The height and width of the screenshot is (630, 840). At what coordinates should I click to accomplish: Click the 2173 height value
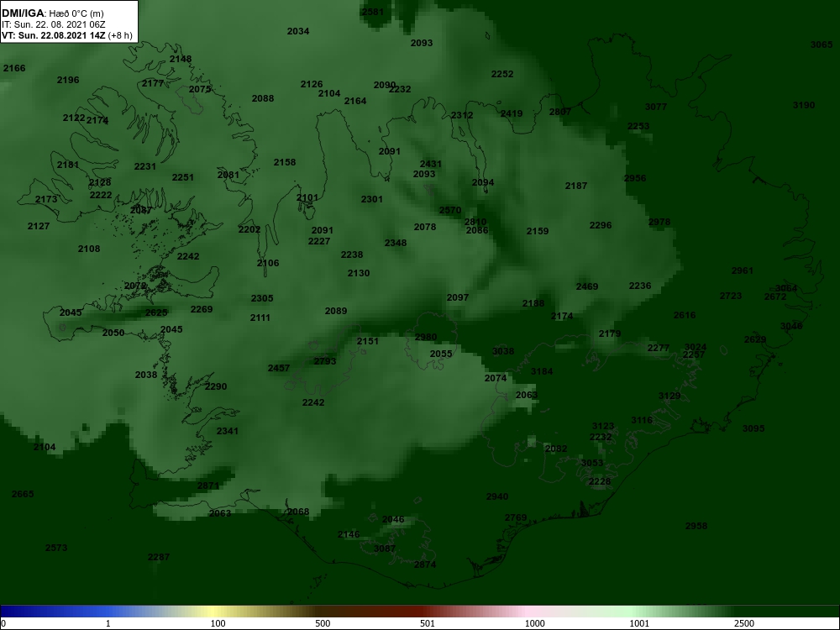point(46,199)
